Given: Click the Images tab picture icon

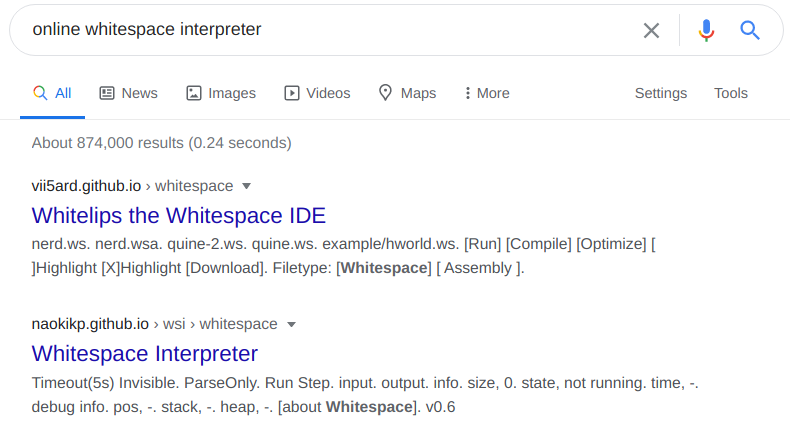Looking at the screenshot, I should click(x=194, y=93).
